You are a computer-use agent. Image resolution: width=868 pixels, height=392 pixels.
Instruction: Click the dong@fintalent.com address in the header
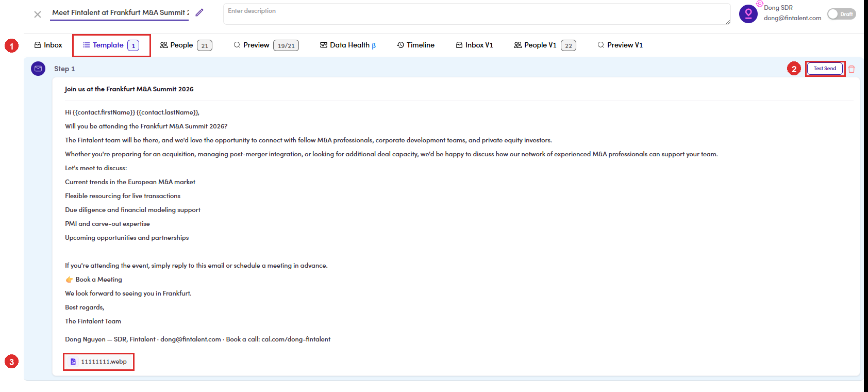click(793, 18)
